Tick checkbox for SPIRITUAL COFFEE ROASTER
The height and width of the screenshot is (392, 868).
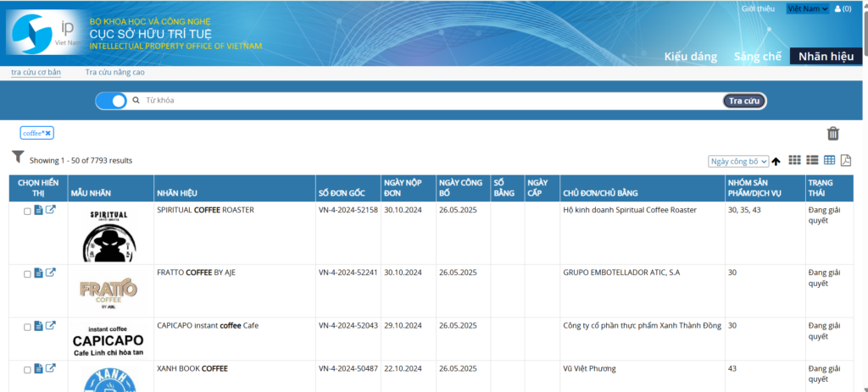[27, 212]
